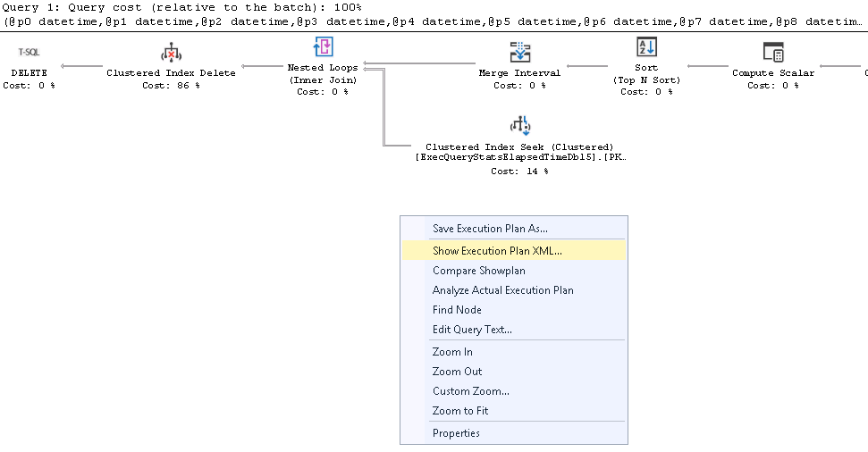This screenshot has height=452, width=868.
Task: Click the 'Clustered Index Seek (Clustered)' label
Action: point(519,147)
